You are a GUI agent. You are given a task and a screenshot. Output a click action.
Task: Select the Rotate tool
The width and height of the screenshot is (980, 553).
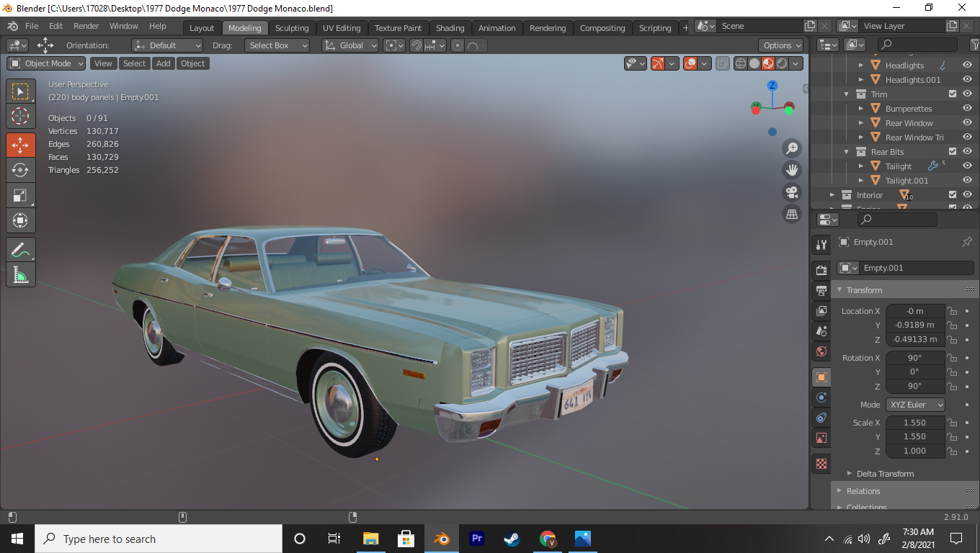pos(20,170)
